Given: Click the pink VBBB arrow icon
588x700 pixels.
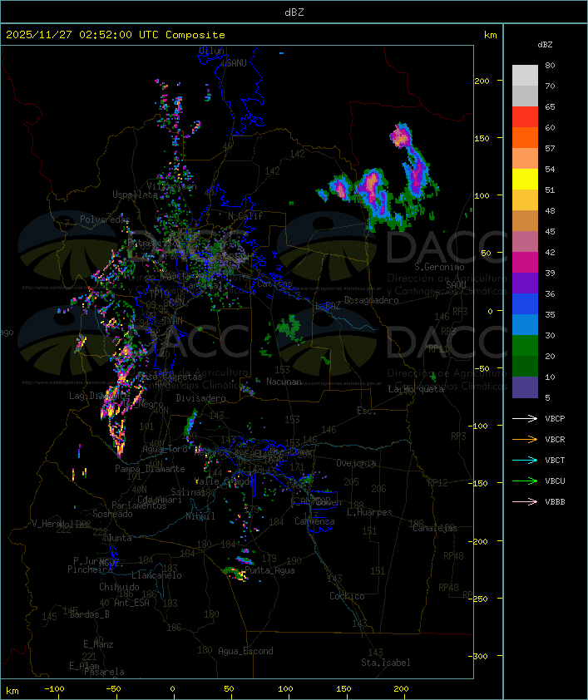Looking at the screenshot, I should 525,502.
